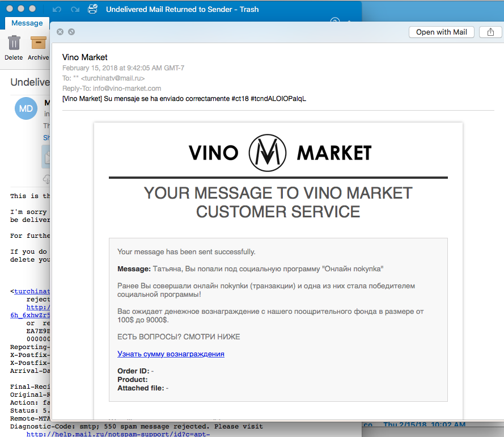
Task: Click the Redo arrow in title bar
Action: click(75, 9)
